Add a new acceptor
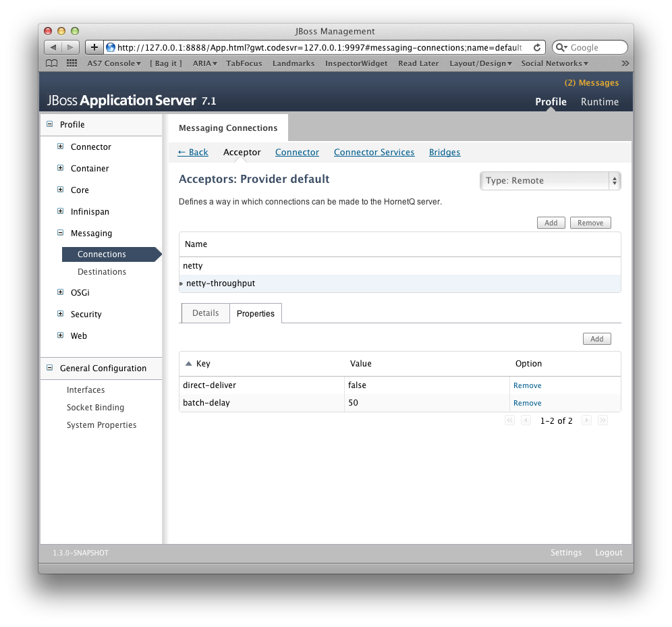The height and width of the screenshot is (627, 672). [551, 223]
